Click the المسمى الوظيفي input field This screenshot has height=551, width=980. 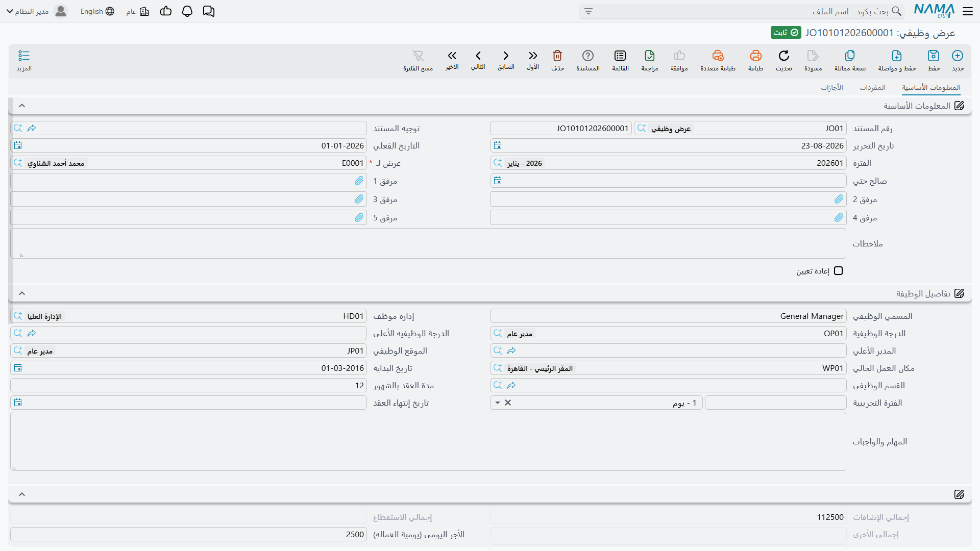(668, 316)
